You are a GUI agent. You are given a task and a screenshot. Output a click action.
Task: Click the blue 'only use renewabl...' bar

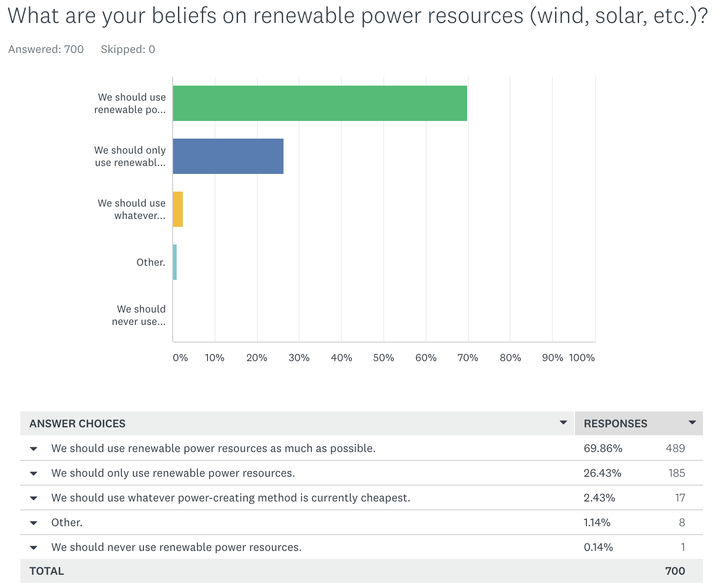[228, 156]
